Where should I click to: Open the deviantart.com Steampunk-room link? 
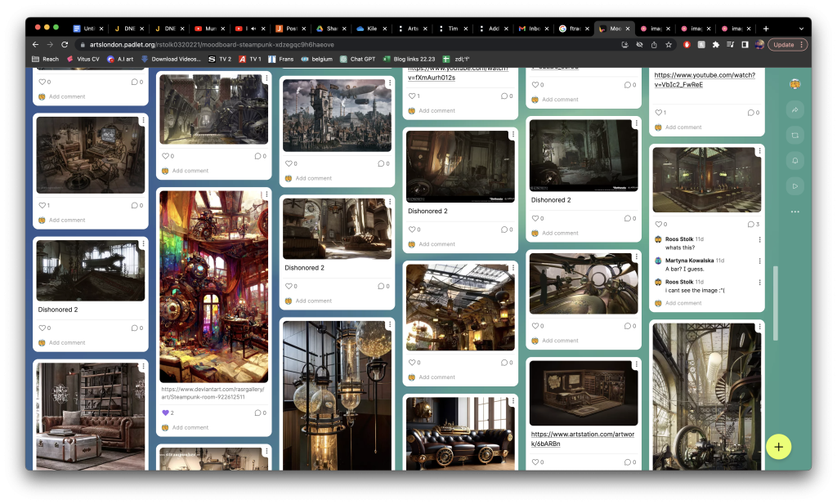coord(213,393)
